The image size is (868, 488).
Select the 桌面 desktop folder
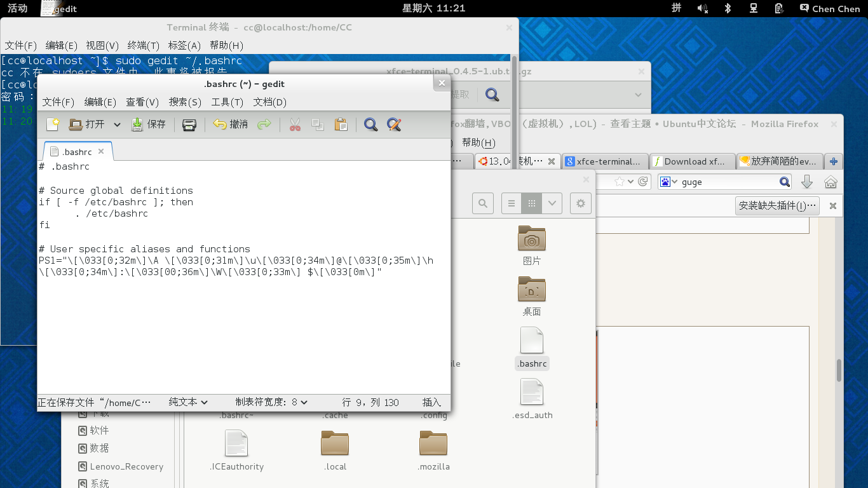(532, 296)
